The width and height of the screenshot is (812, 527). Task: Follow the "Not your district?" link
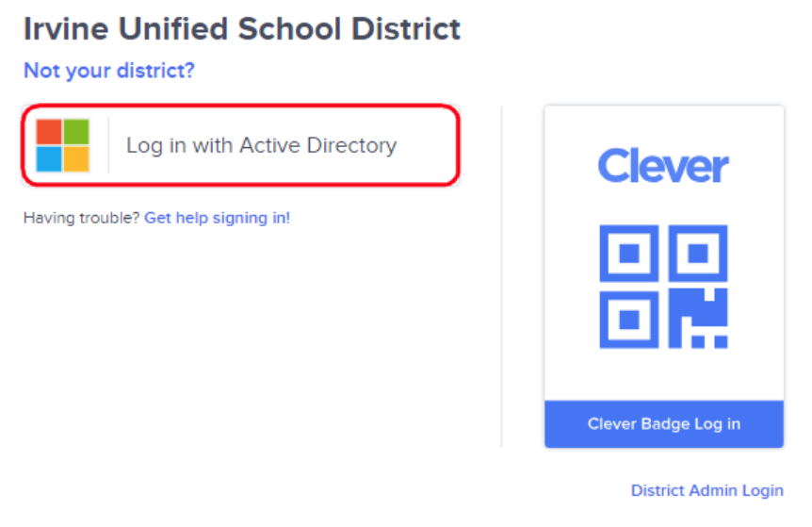109,71
